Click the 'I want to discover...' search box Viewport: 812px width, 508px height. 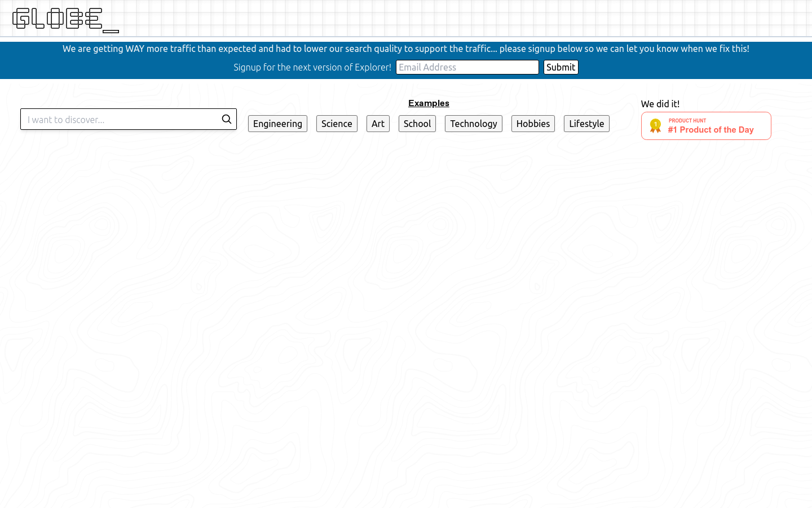coord(121,120)
